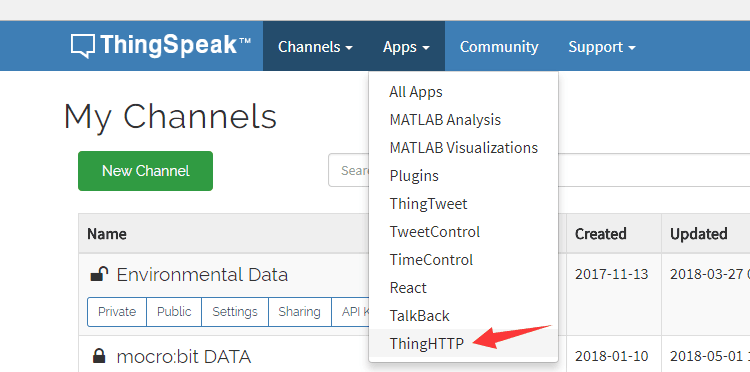Viewport: 750px width, 372px height.
Task: Open the mocro:bit DATA channel link
Action: 184,356
